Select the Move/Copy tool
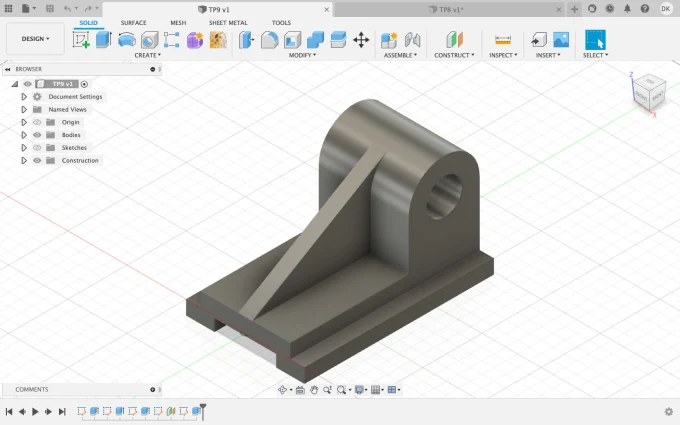Image resolution: width=680 pixels, height=425 pixels. (361, 40)
